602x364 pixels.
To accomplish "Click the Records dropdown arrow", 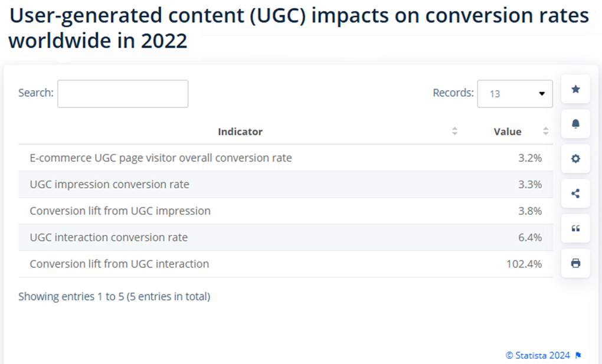I will point(542,94).
